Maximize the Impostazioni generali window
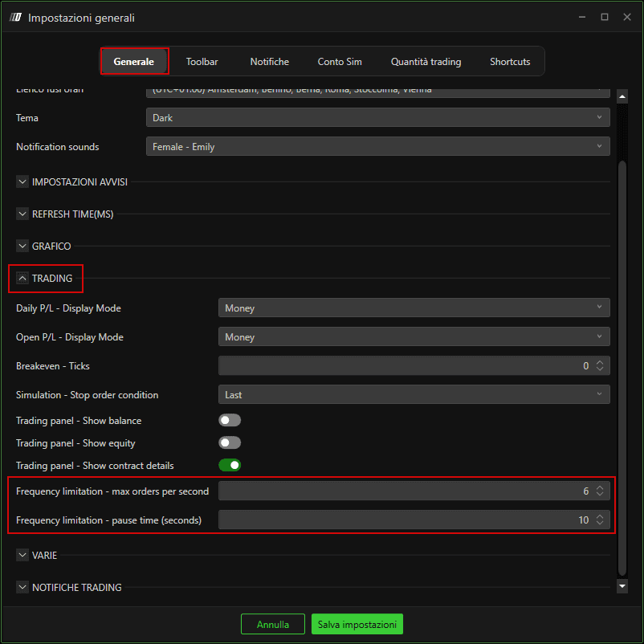 click(605, 17)
